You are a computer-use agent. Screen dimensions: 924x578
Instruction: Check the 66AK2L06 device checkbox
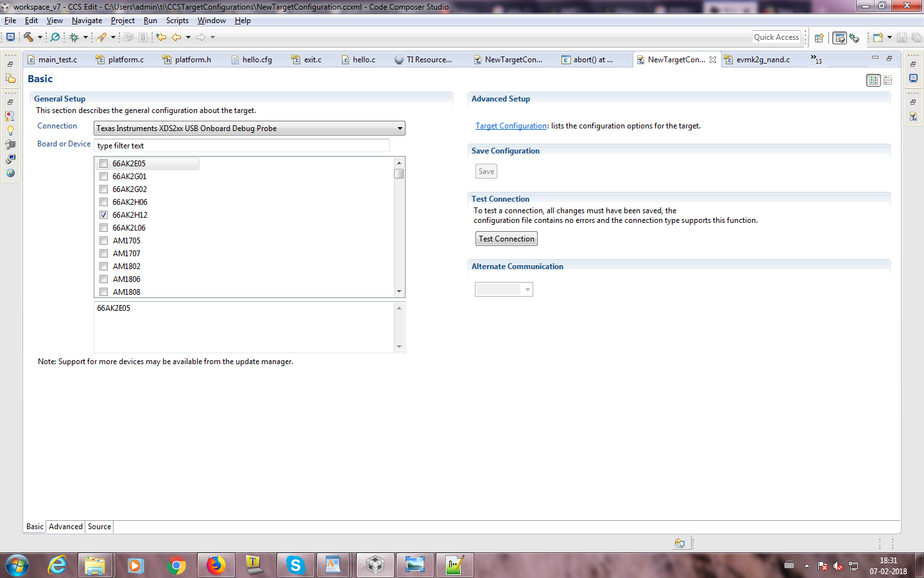point(104,228)
